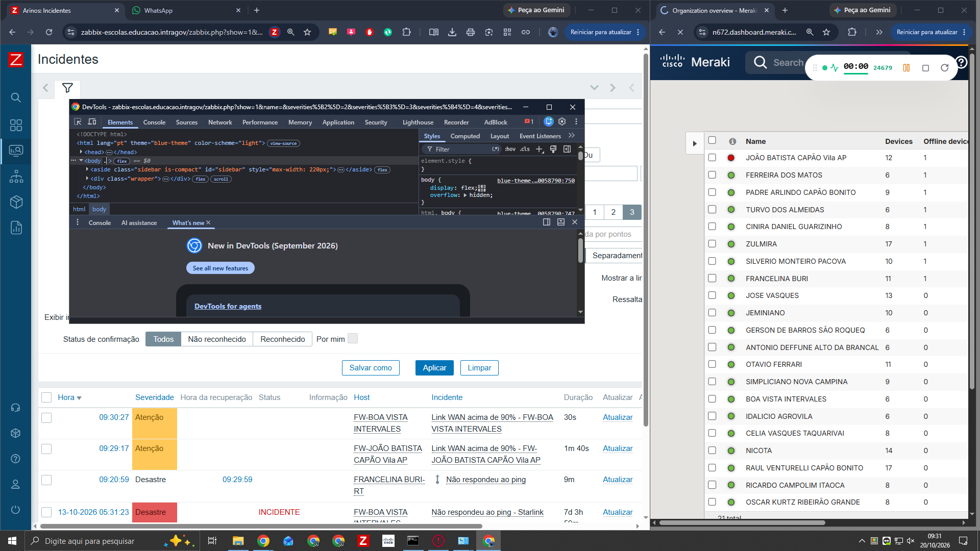Open Computed styles tab
The image size is (980, 551).
(x=465, y=136)
